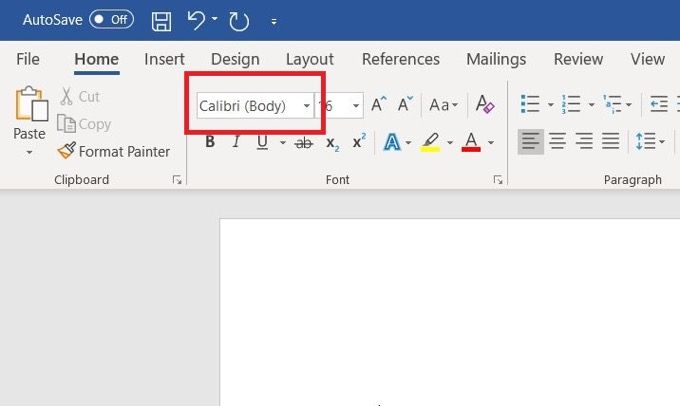Apply the red font color swatch
The width and height of the screenshot is (680, 406).
[x=471, y=142]
